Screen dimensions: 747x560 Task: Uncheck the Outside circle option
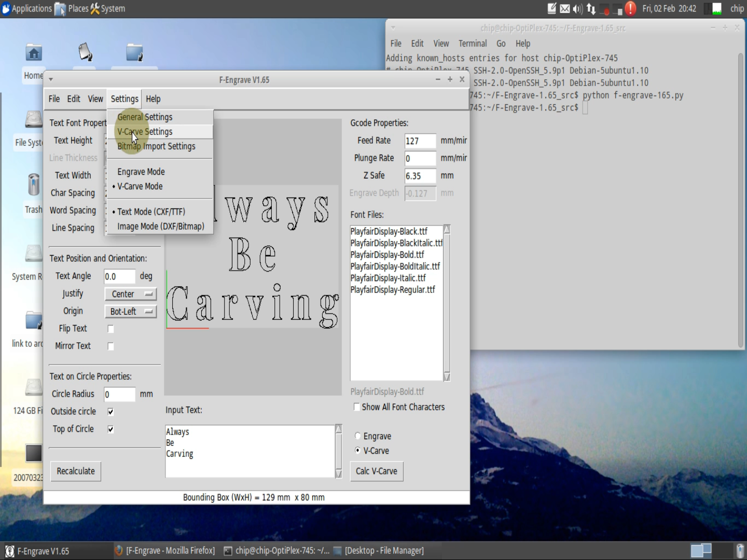[110, 411]
